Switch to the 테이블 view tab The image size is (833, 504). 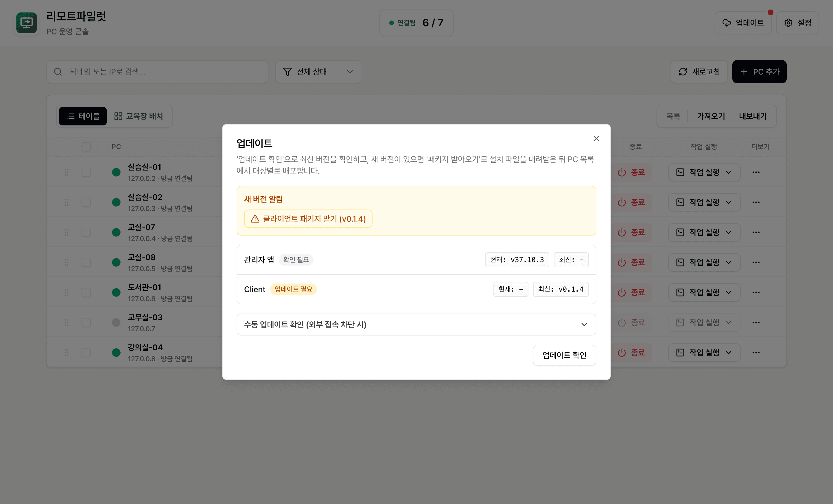83,116
